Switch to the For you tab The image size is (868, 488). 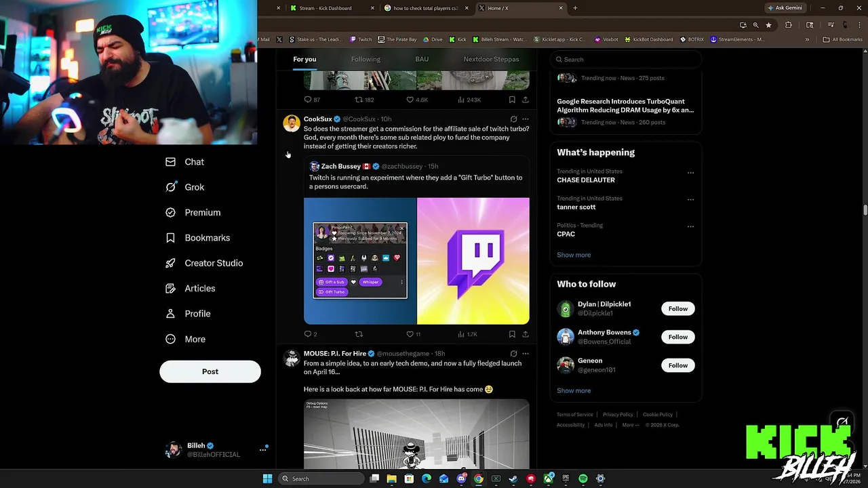click(304, 59)
